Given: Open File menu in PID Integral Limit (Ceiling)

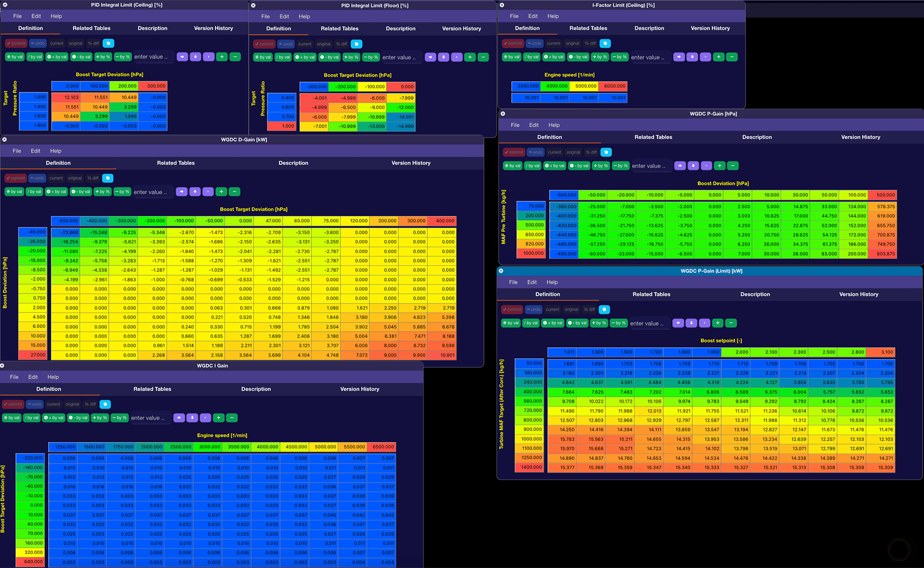Looking at the screenshot, I should point(18,16).
